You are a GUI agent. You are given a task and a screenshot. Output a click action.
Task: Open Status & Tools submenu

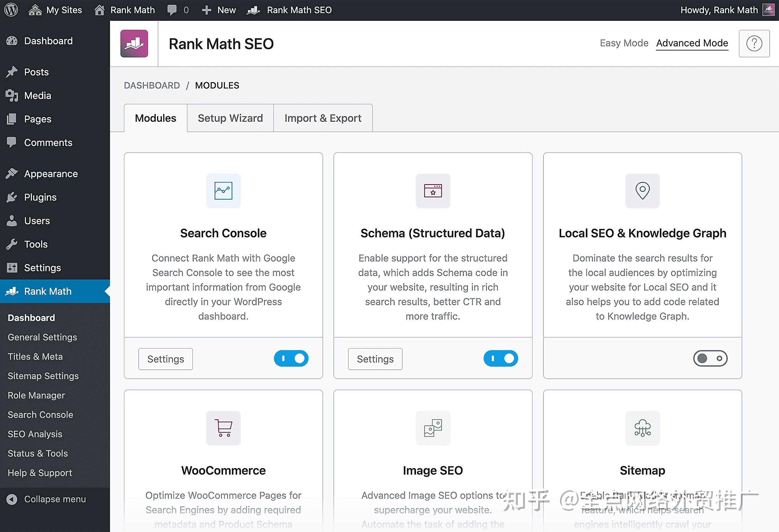point(37,453)
